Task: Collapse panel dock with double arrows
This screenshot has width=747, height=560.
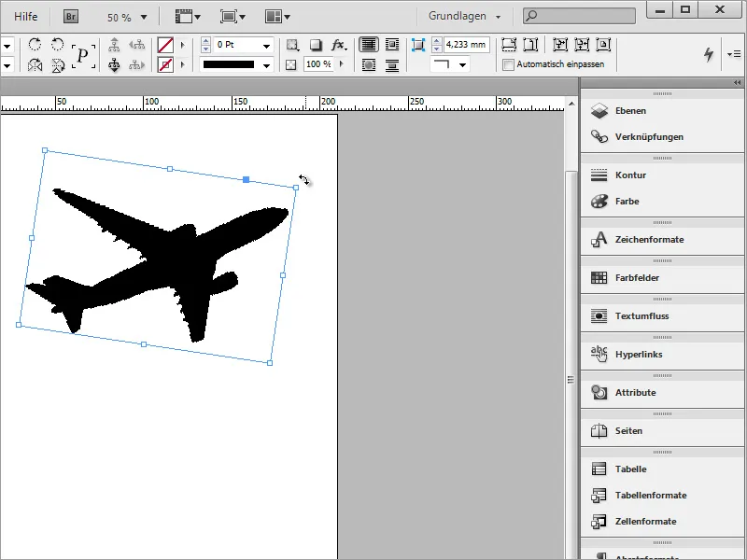Action: (x=738, y=83)
